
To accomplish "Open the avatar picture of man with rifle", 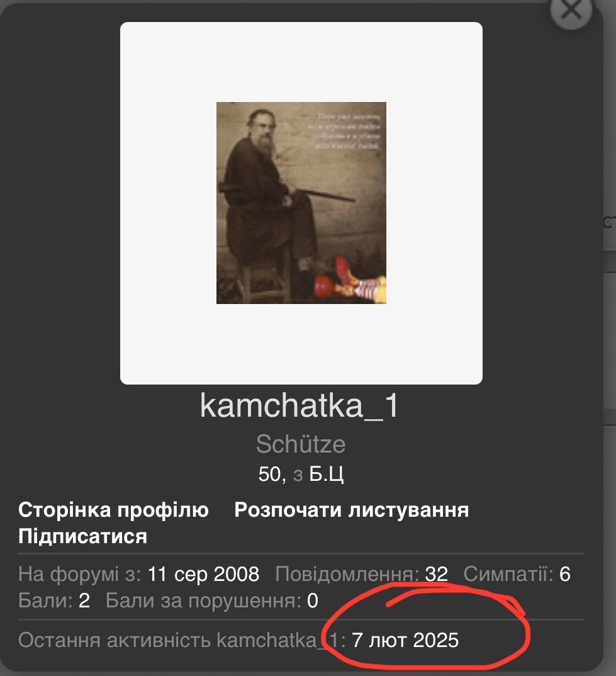I will click(301, 203).
